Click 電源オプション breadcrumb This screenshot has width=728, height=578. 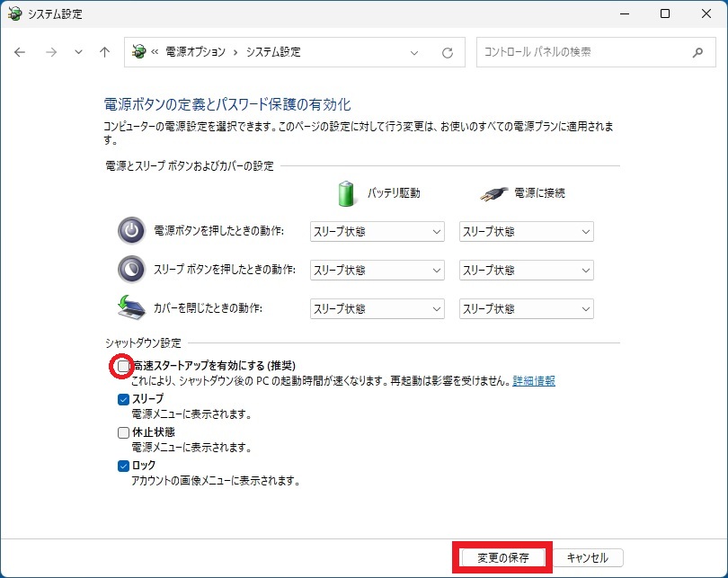195,51
